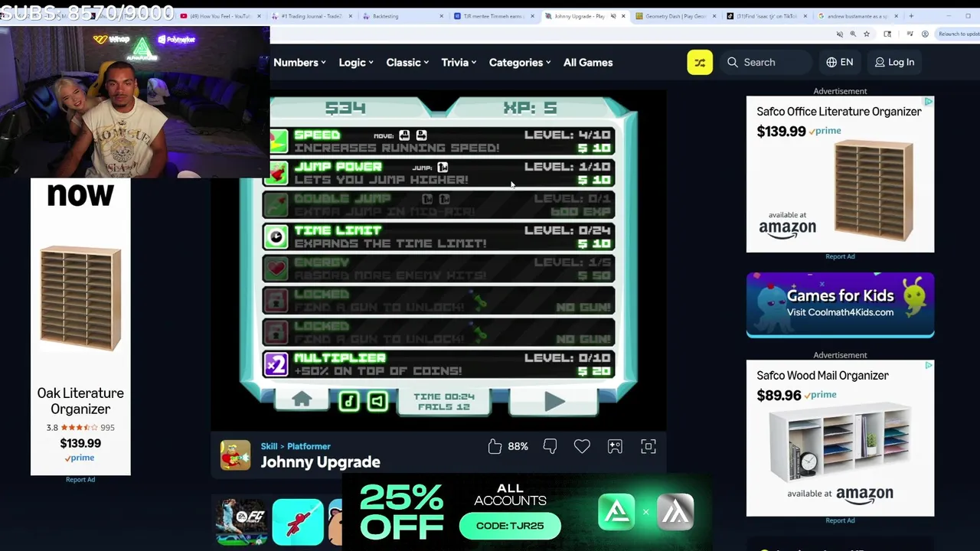Click the search magnifier icon
This screenshot has height=551, width=980.
pos(733,62)
